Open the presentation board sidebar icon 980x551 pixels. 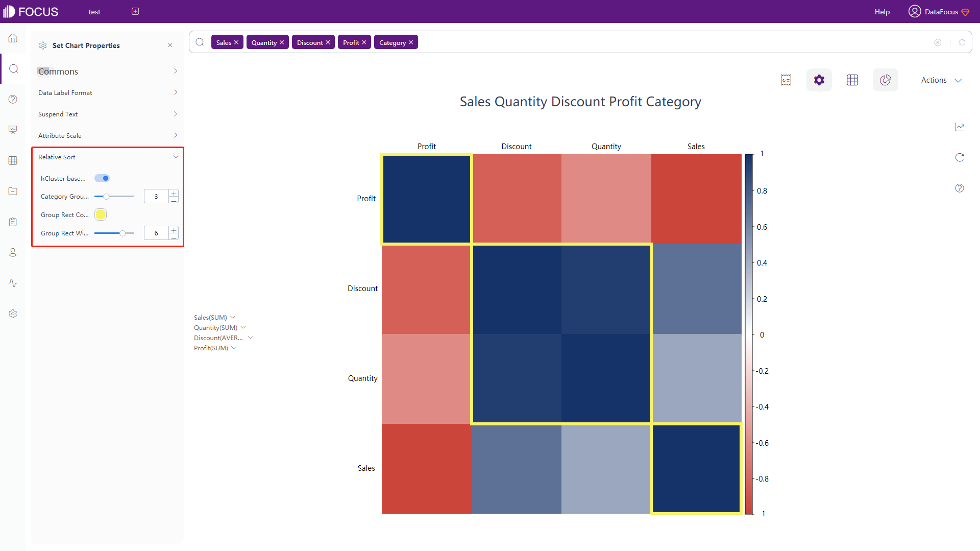(x=13, y=130)
